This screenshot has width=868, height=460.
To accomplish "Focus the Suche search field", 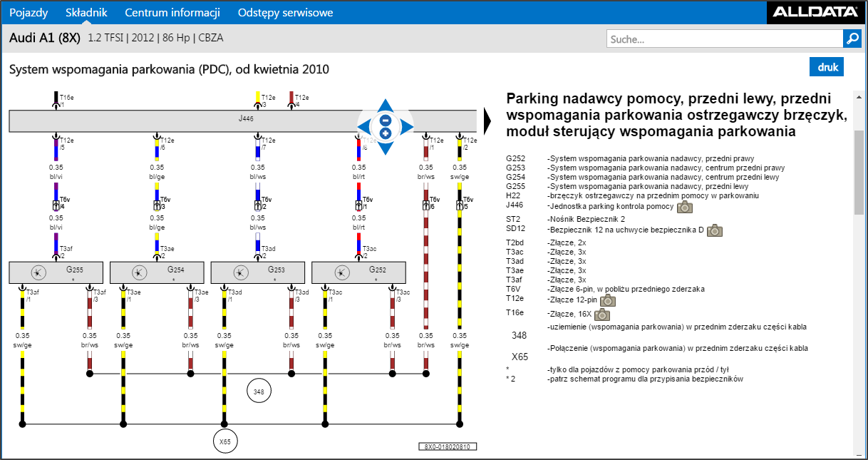I will pos(724,39).
